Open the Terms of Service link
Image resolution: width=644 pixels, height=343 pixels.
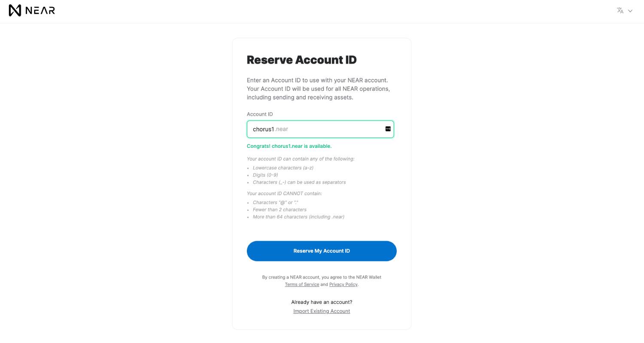[x=302, y=285]
